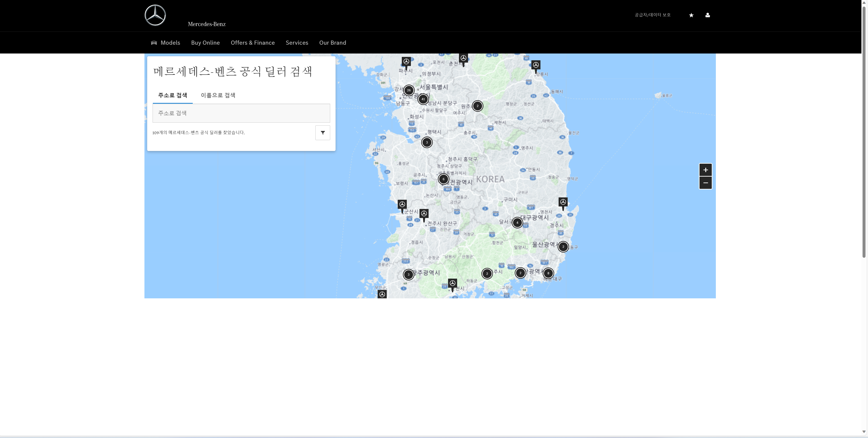Select the Gangneung dealer pin
The image size is (868, 438).
(x=536, y=65)
